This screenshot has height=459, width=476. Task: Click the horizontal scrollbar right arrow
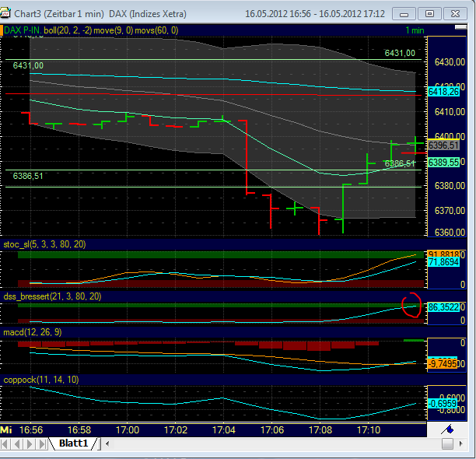461,443
